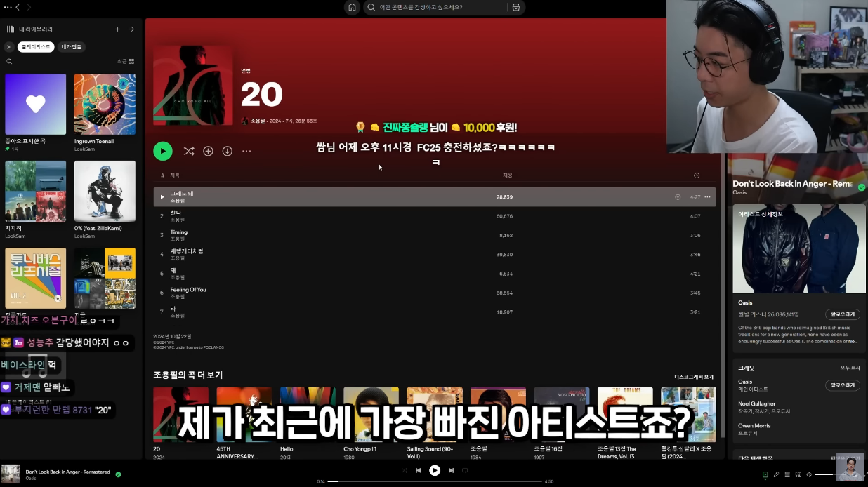The image size is (868, 487).
Task: Click the 20 album cover art
Action: 193,86
